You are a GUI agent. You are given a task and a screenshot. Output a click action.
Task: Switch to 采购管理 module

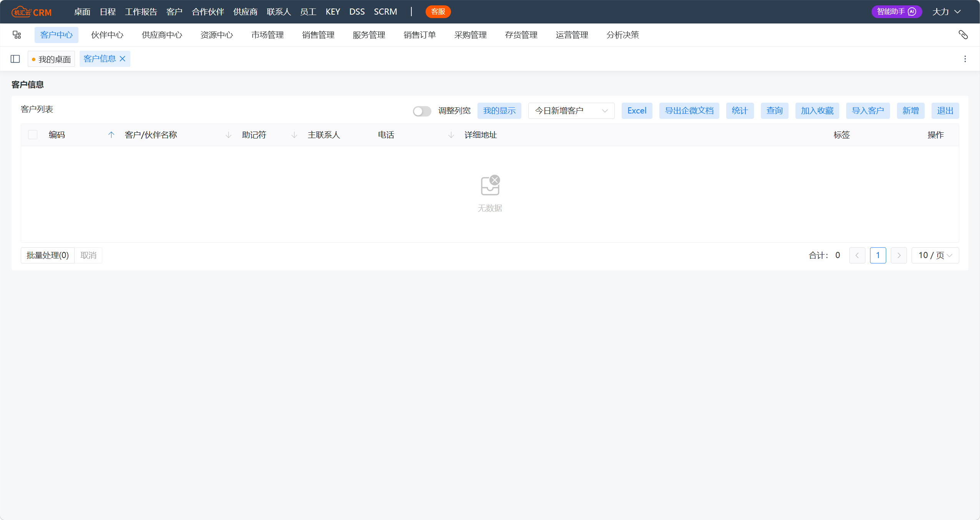click(471, 35)
